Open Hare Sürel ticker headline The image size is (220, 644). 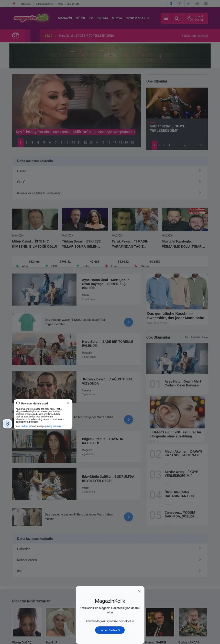(87, 36)
